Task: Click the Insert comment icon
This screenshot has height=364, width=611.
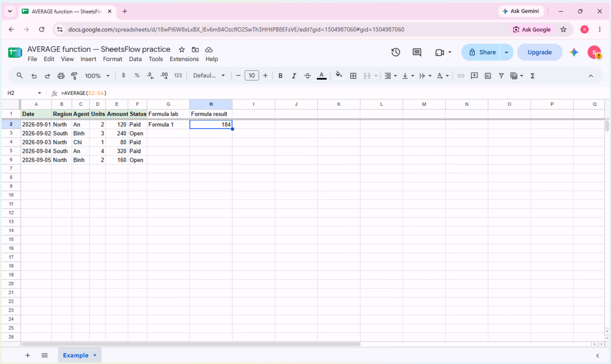Action: coord(474,76)
